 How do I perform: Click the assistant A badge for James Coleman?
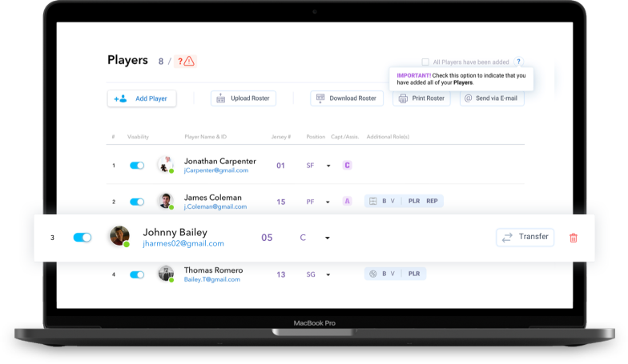click(347, 202)
